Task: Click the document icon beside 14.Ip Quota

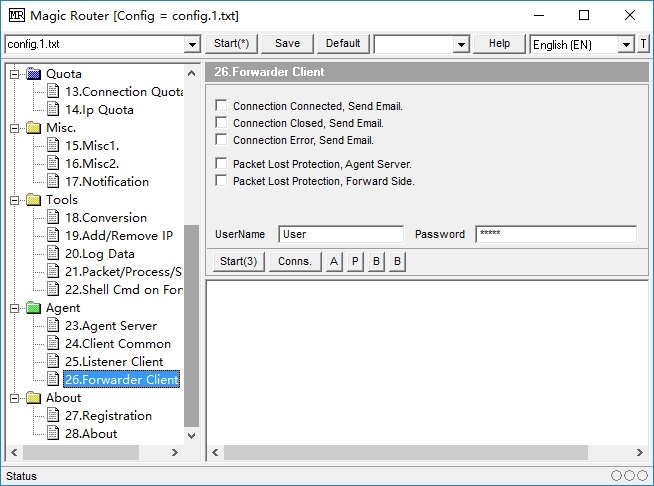Action: (53, 109)
